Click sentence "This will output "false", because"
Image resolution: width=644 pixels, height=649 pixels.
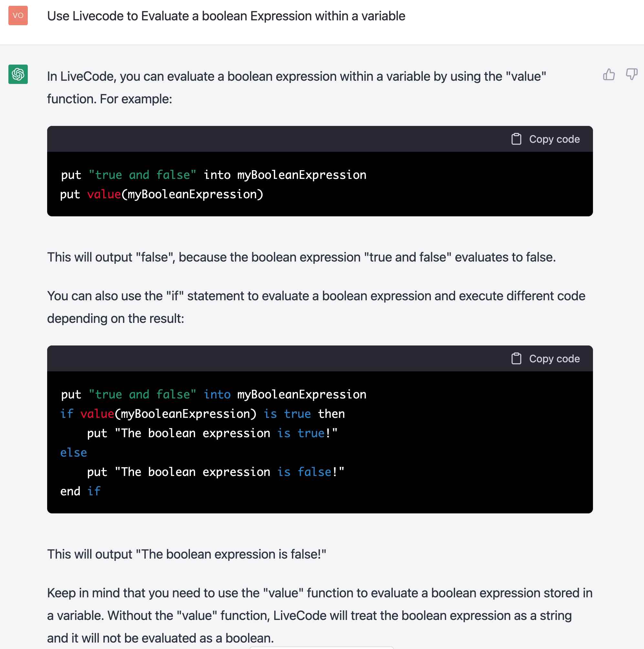click(301, 257)
